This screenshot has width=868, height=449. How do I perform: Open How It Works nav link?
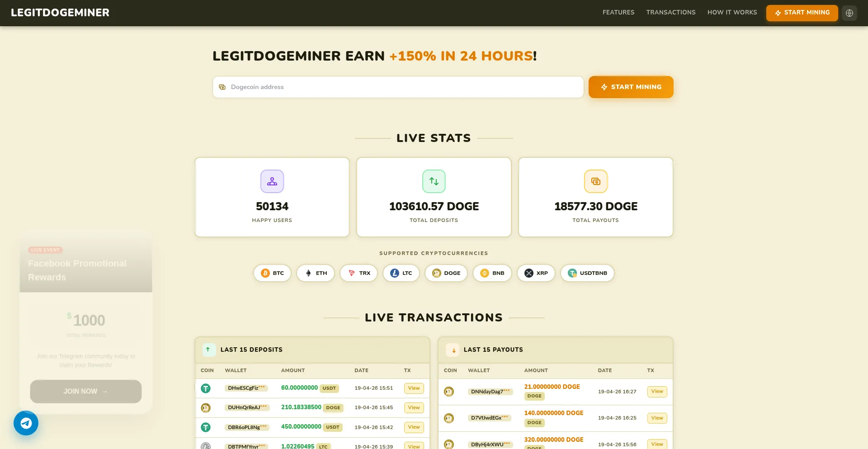click(x=732, y=13)
